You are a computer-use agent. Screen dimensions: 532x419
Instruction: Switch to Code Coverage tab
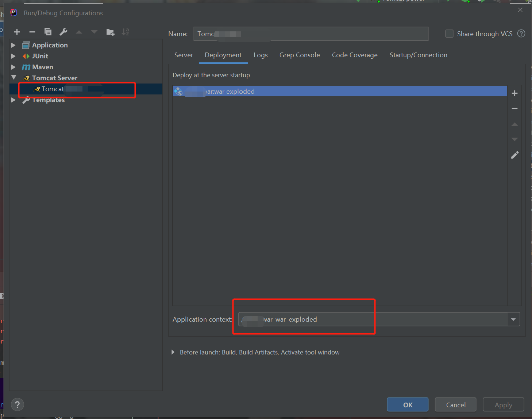(x=355, y=55)
